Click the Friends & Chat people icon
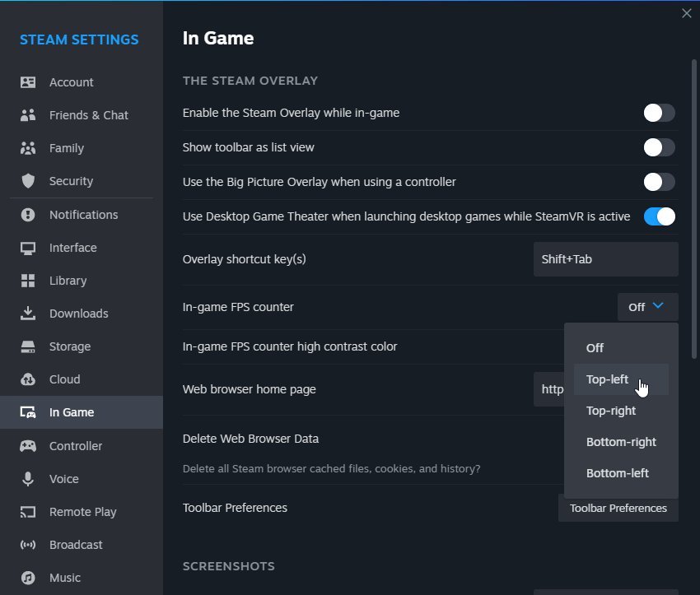 click(28, 115)
